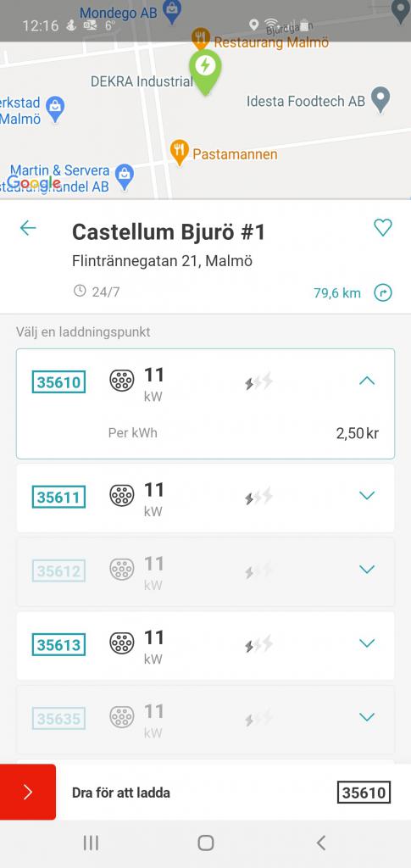Tap the Pastamannen restaurant marker on the map
Screen dimensions: 411x868
point(179,153)
